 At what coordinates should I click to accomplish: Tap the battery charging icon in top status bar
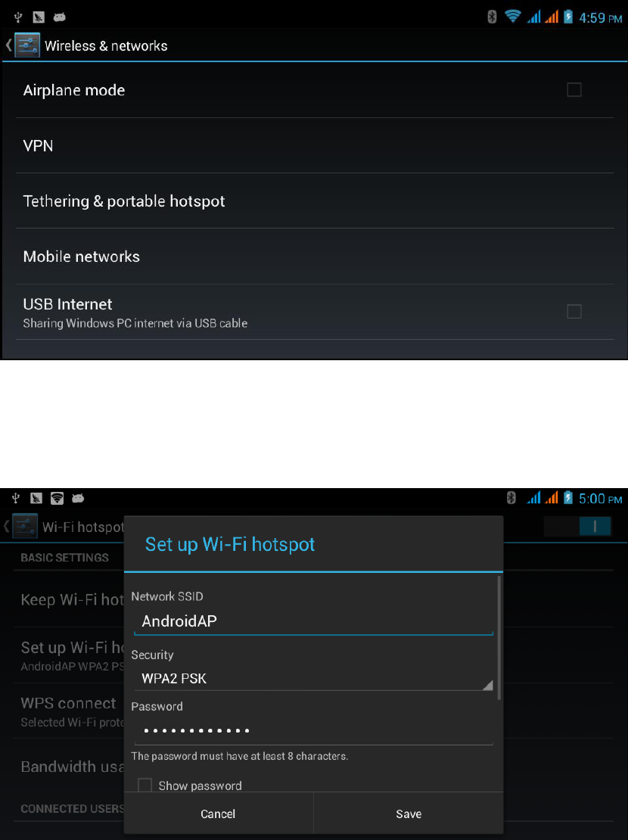coord(568,17)
